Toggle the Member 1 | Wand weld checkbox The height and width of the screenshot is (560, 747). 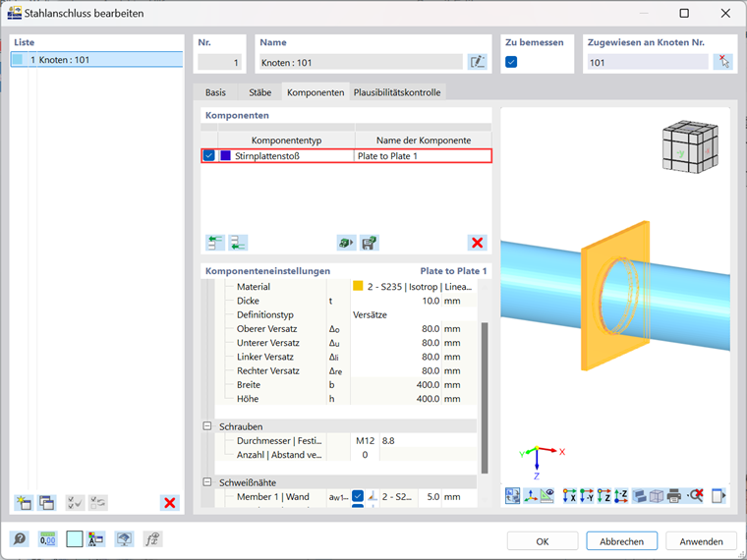(x=358, y=496)
